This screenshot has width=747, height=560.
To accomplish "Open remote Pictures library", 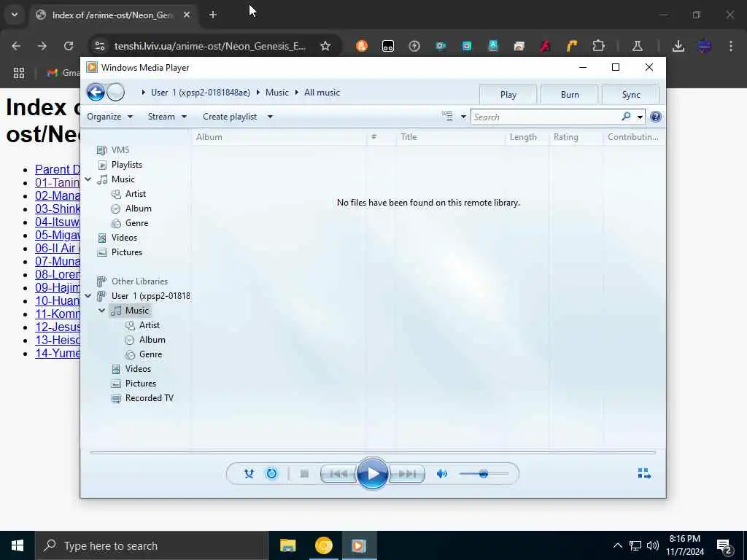I will (141, 384).
